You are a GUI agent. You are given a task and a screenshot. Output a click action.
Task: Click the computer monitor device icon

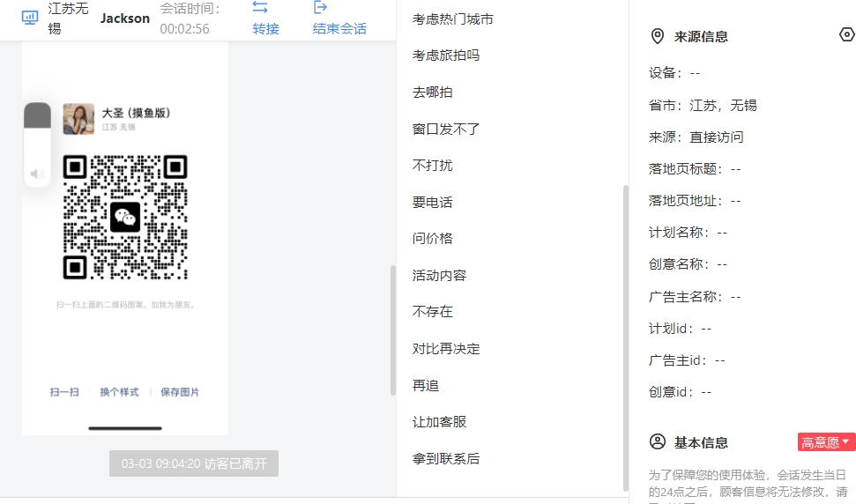pyautogui.click(x=29, y=18)
